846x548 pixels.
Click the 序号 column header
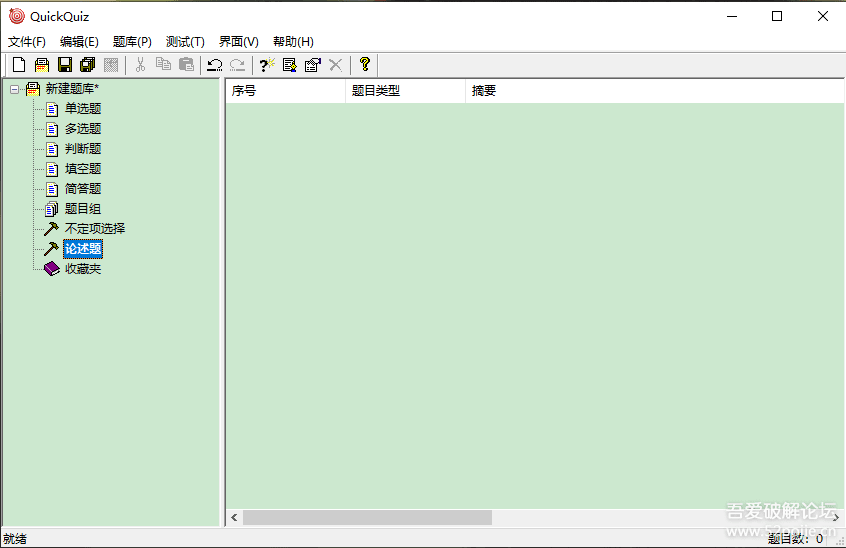(286, 91)
